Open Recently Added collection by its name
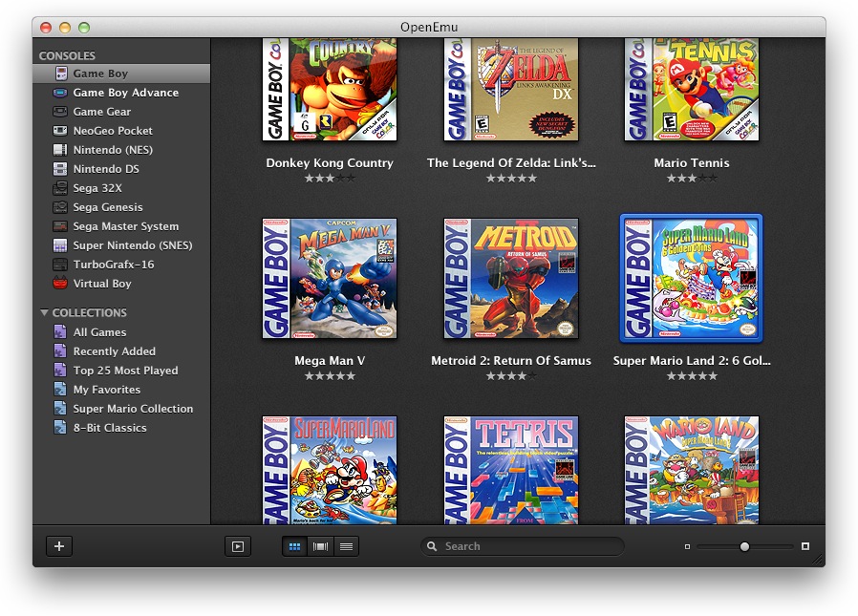The height and width of the screenshot is (616, 858). tap(115, 351)
